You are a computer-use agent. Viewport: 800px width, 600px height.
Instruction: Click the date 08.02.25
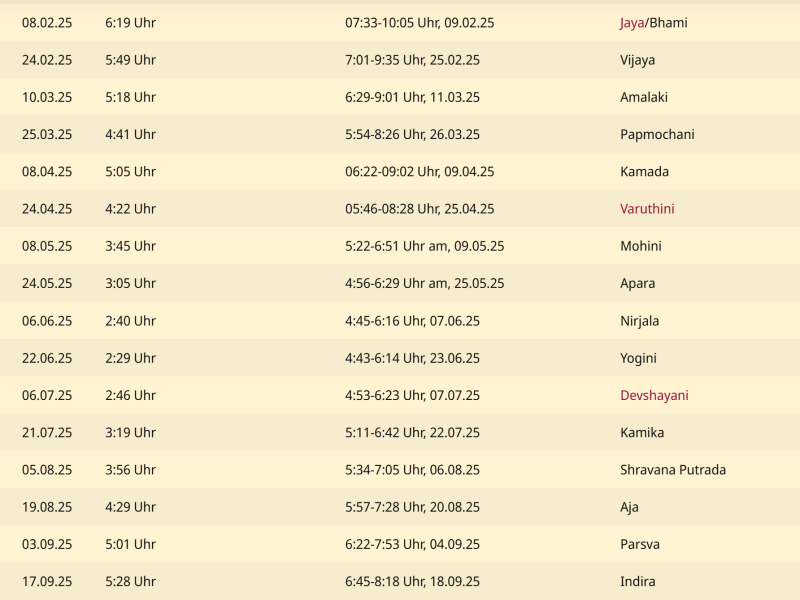pos(47,23)
